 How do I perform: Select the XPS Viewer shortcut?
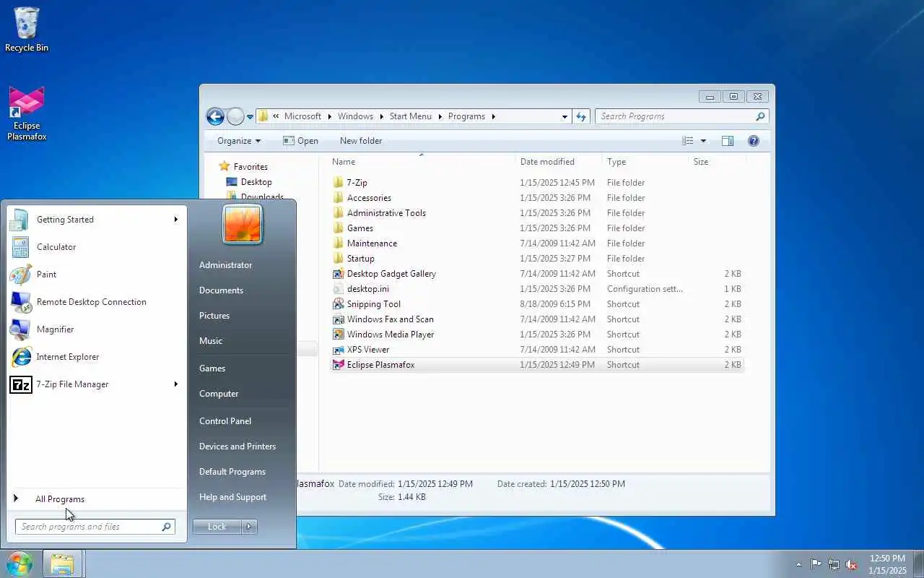pos(537,350)
